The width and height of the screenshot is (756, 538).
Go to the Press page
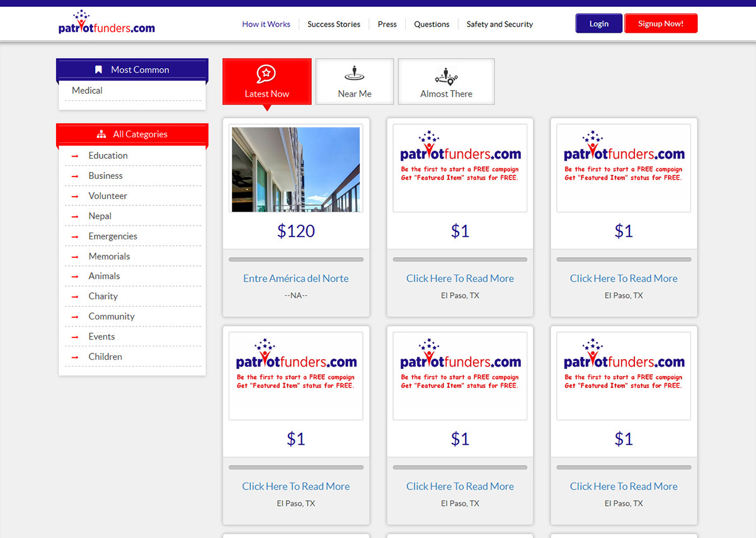click(x=387, y=24)
